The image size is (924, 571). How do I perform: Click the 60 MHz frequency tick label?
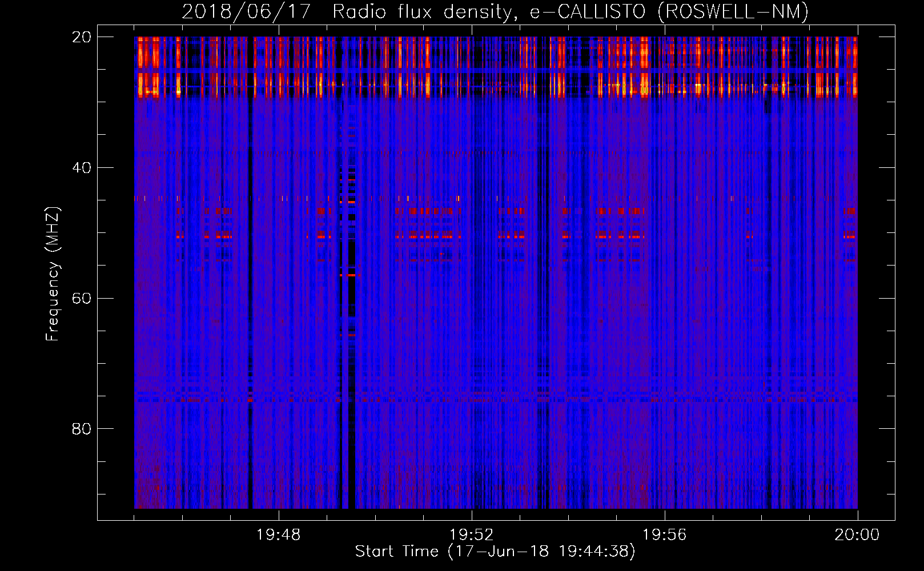point(81,299)
